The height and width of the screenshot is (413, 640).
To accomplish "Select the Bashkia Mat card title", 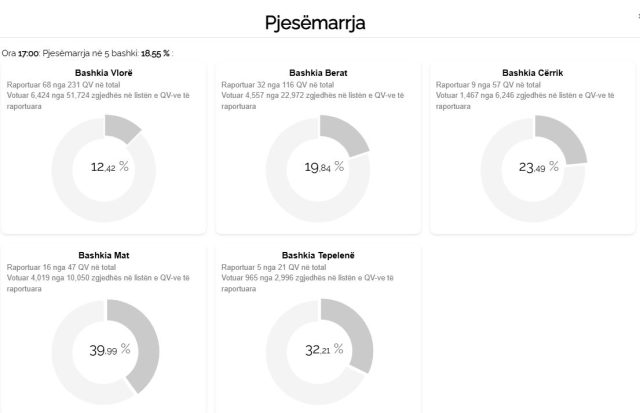I will [x=104, y=255].
